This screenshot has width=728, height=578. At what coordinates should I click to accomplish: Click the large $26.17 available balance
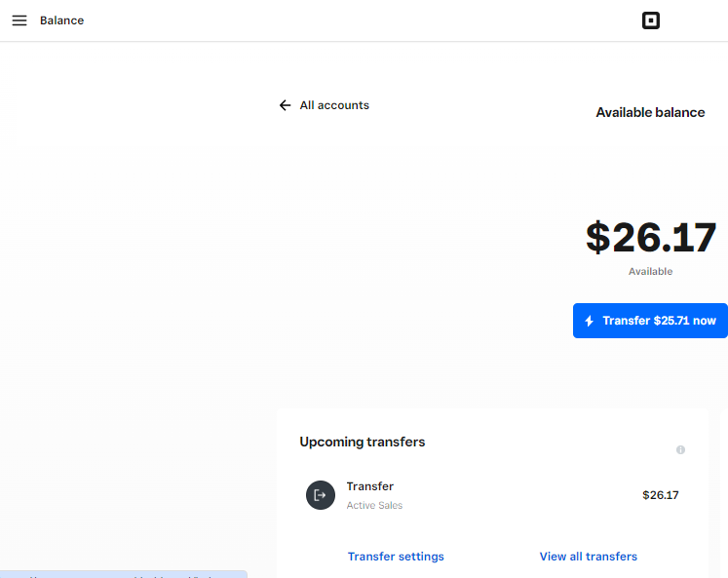tap(650, 238)
